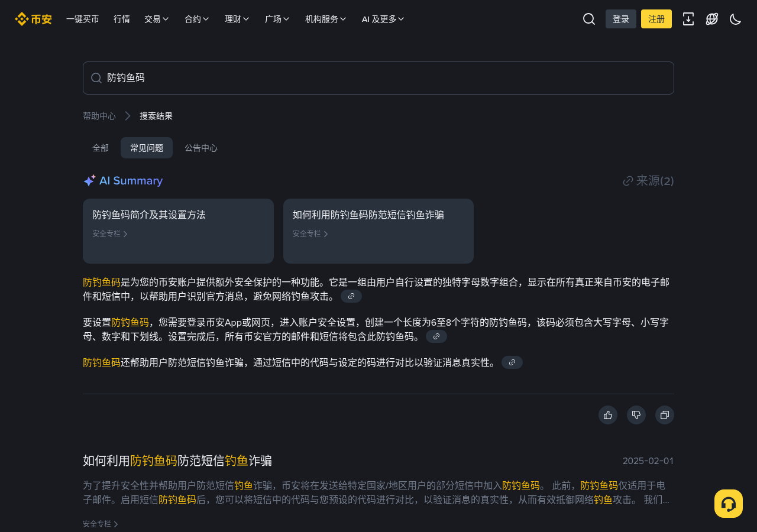Open card 防钓鱼码简介及其设置方法
757x532 pixels.
coord(178,231)
